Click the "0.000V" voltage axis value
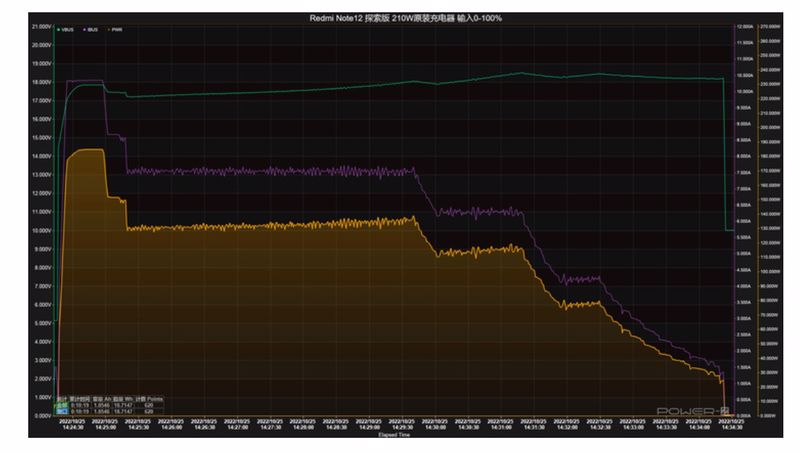This screenshot has height=453, width=800. (x=43, y=416)
